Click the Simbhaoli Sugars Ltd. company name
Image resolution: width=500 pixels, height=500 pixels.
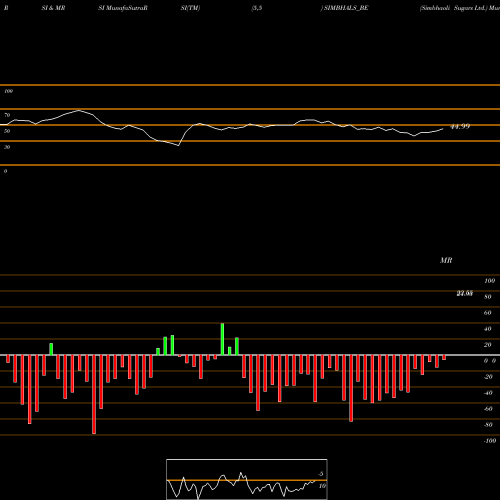click(453, 8)
